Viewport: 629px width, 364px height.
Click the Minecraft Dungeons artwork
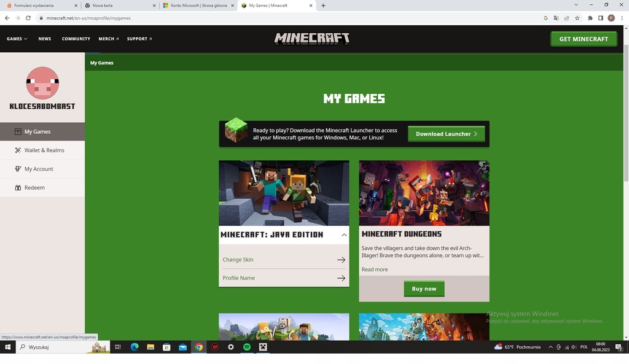424,193
